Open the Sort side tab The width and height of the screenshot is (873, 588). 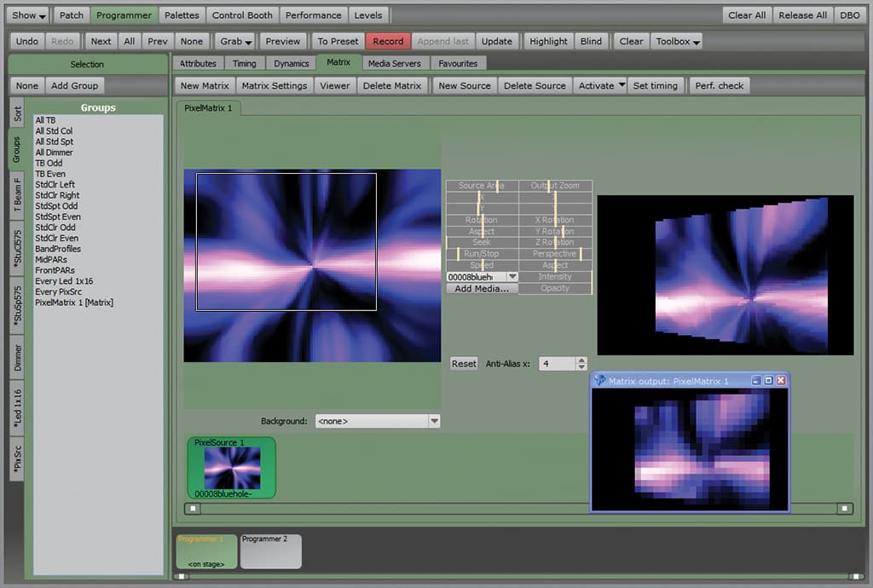click(x=17, y=114)
